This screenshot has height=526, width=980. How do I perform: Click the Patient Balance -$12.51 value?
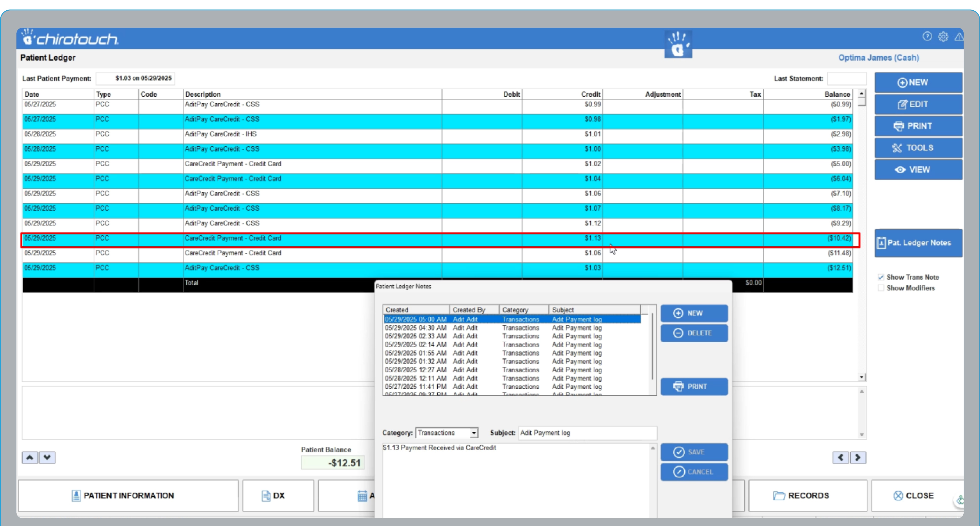coord(333,463)
